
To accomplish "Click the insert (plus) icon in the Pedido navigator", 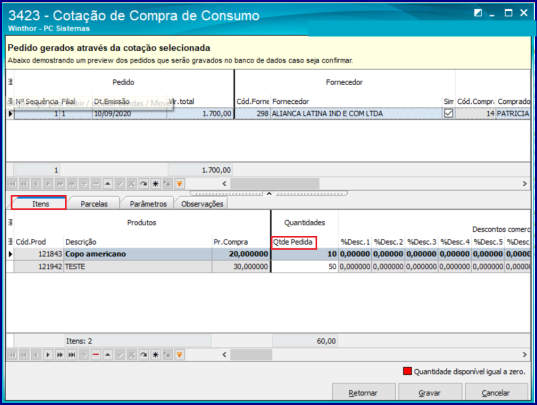I will click(84, 184).
